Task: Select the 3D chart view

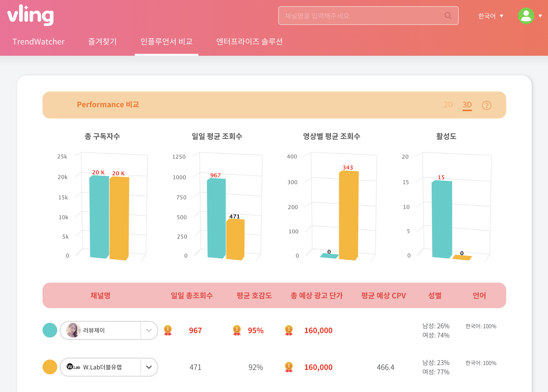Action: 467,105
